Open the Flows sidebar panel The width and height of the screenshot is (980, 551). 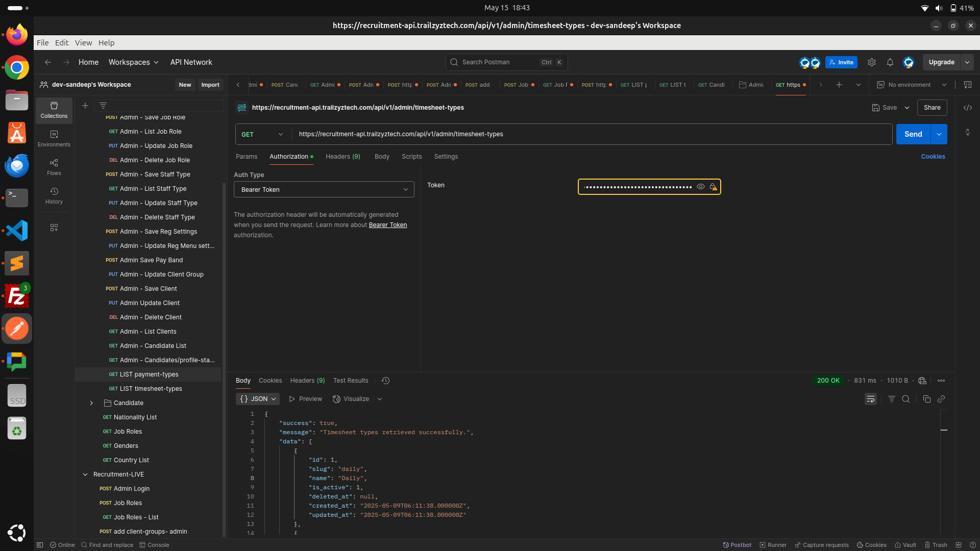click(x=54, y=167)
